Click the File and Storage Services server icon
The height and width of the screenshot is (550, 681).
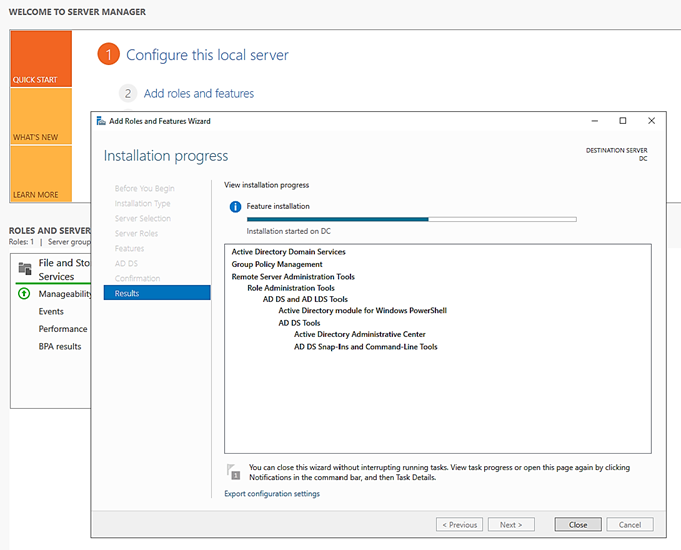[x=25, y=269]
